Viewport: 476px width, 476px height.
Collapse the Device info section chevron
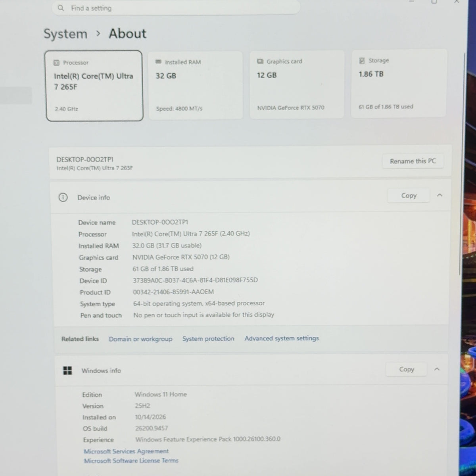(x=440, y=195)
